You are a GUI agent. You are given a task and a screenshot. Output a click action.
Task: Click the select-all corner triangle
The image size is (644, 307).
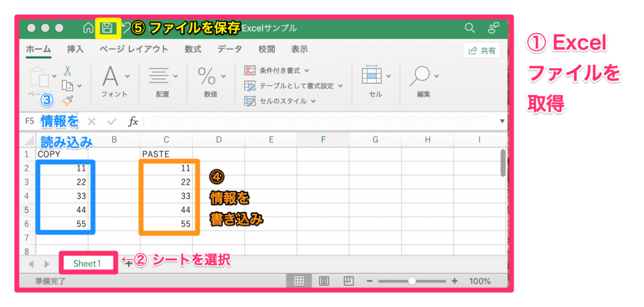point(28,140)
